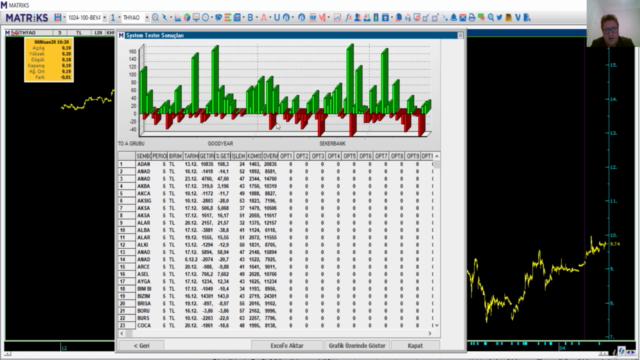The height and width of the screenshot is (360, 640).
Task: Select the AYGA row in results table
Action: click(x=276, y=282)
